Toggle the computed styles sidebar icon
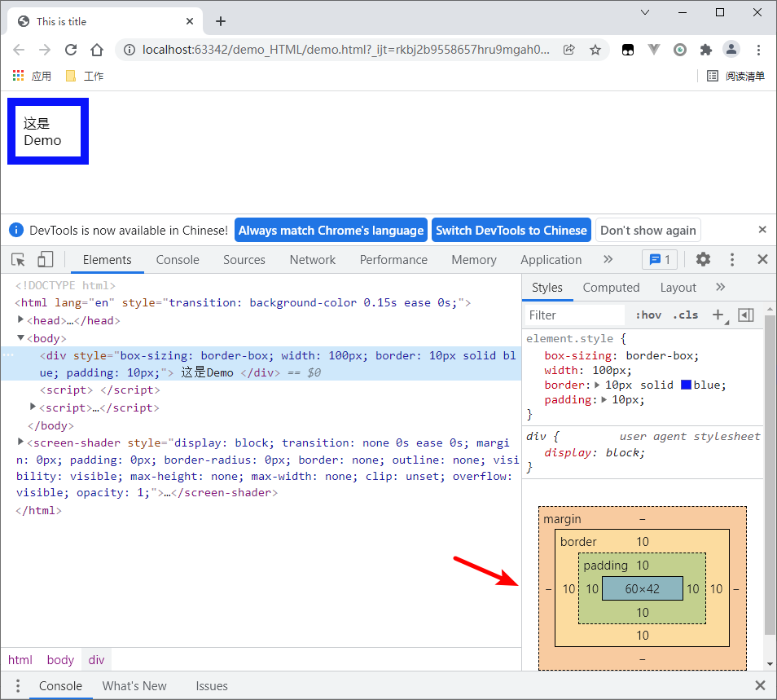Viewport: 777px width, 700px height. click(746, 315)
